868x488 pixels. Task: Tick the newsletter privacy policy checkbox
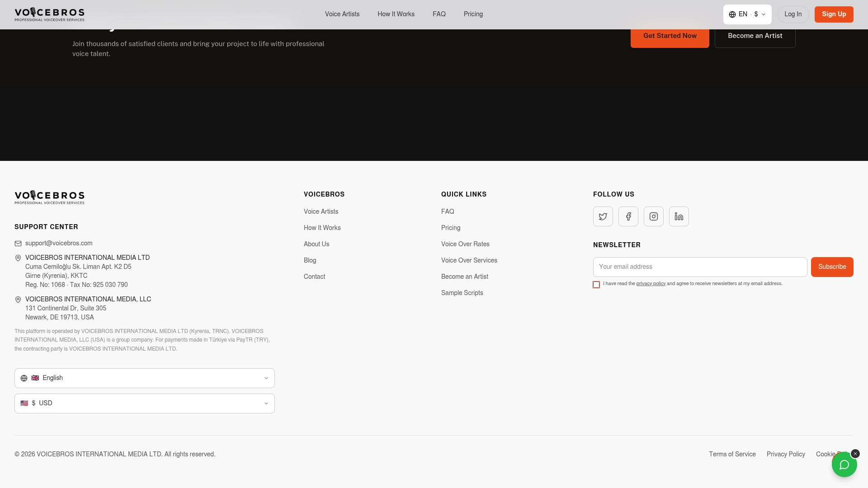point(596,285)
